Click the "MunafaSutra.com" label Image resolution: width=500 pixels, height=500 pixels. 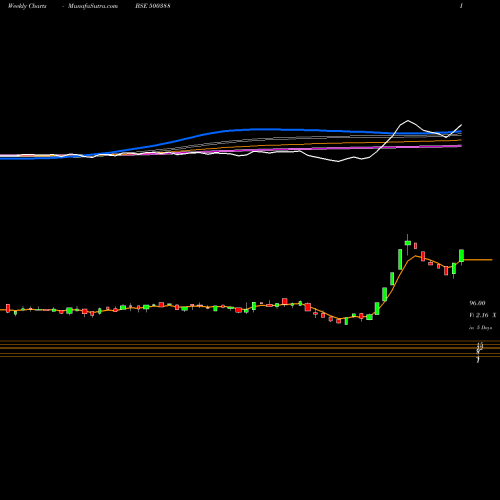pos(93,6)
